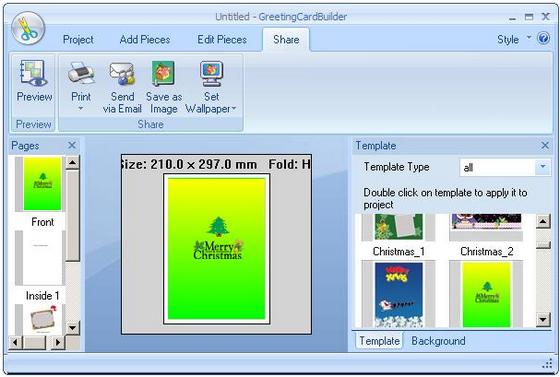Click Template list scroll up arrow
The image size is (560, 377).
click(x=543, y=221)
